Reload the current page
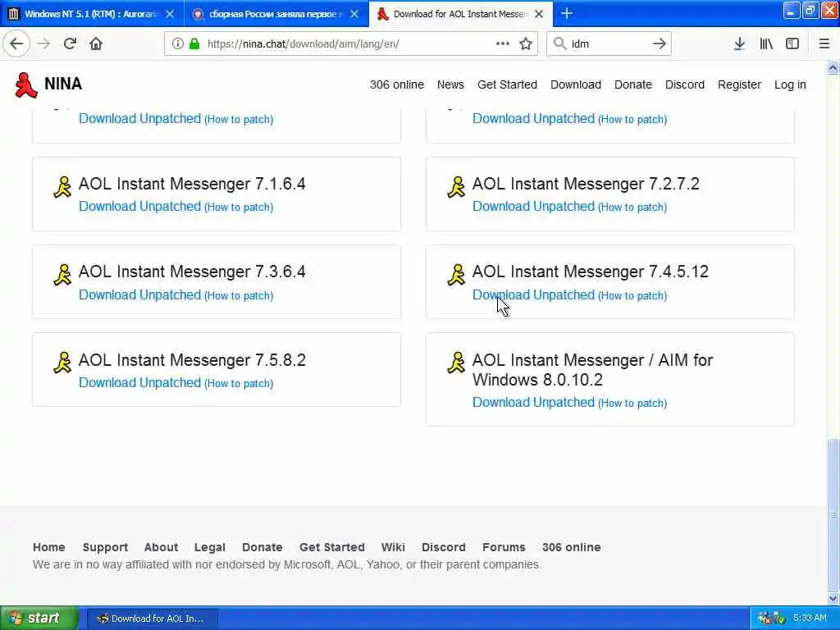 [70, 44]
